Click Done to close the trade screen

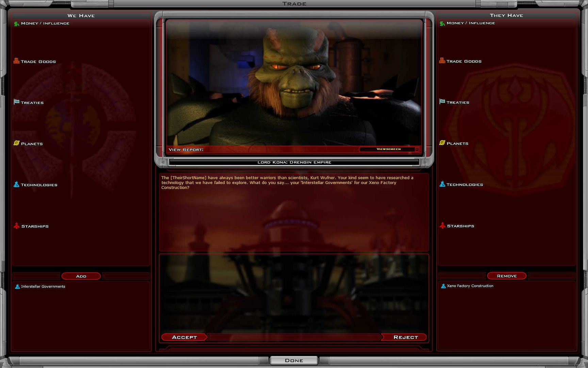point(294,360)
